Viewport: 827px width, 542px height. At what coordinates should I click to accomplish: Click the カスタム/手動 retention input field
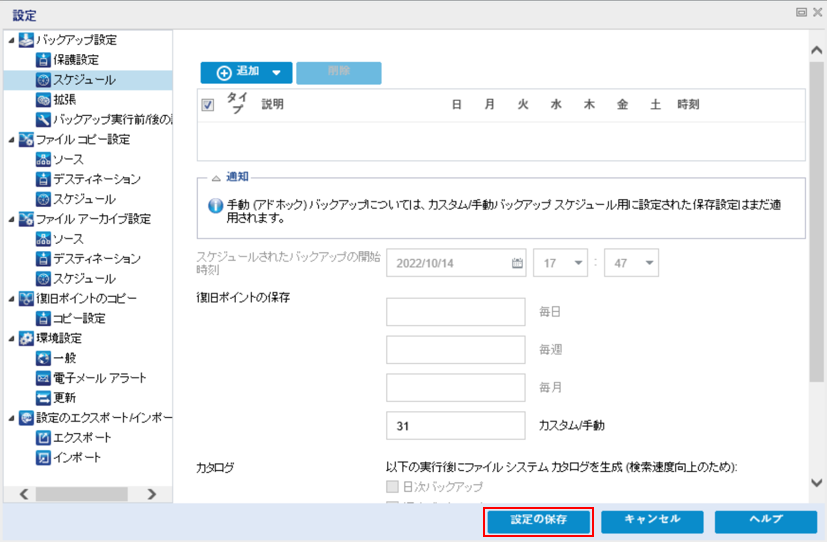455,425
